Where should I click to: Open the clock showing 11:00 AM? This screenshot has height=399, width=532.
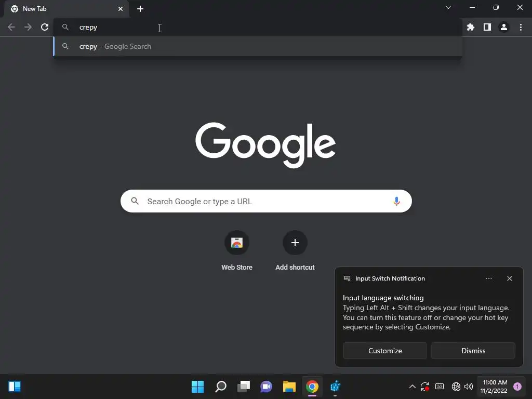pos(494,387)
